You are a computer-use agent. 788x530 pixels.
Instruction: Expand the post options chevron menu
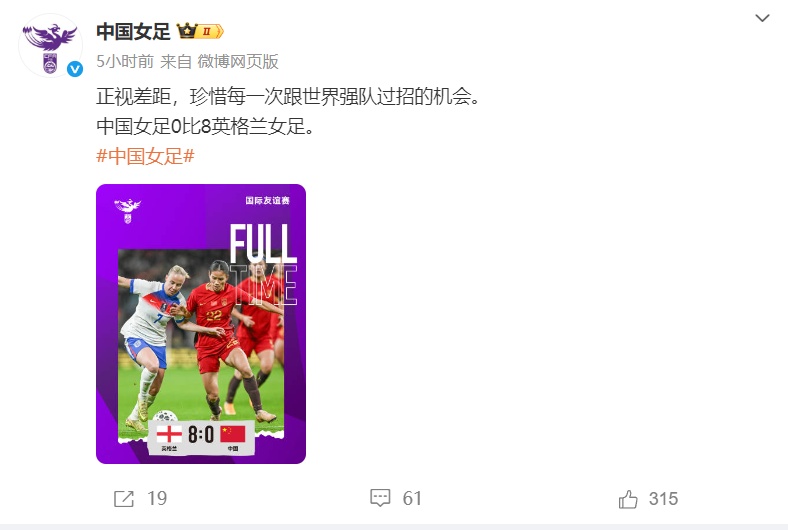[x=762, y=18]
